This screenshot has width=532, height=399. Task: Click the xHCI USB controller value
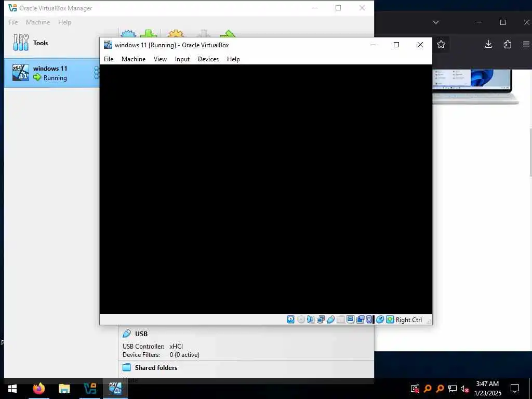[176, 347]
